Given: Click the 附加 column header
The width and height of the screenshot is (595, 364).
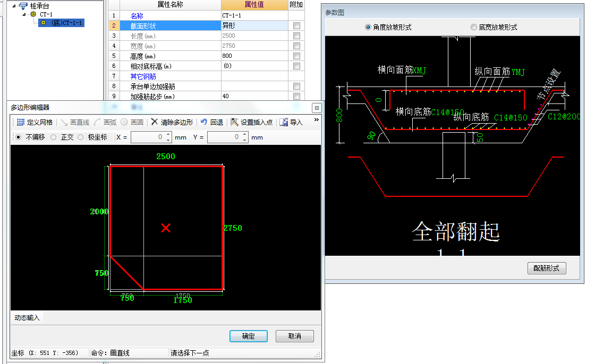Looking at the screenshot, I should click(x=296, y=5).
